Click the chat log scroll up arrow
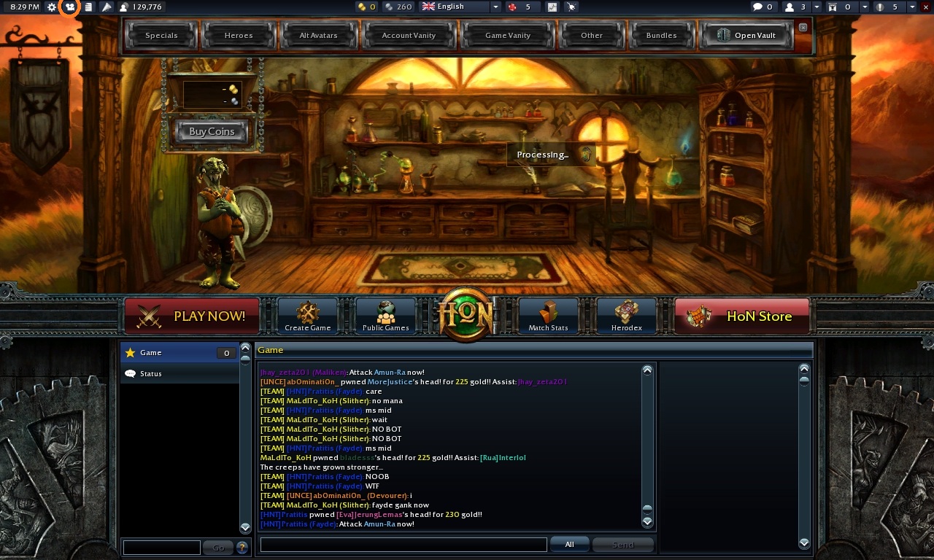This screenshot has width=934, height=560. pos(647,370)
